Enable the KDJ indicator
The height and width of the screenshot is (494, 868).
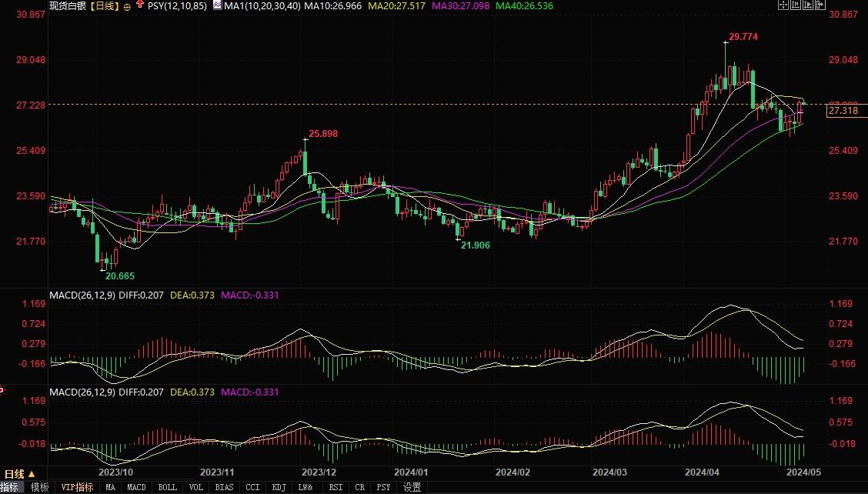click(278, 487)
